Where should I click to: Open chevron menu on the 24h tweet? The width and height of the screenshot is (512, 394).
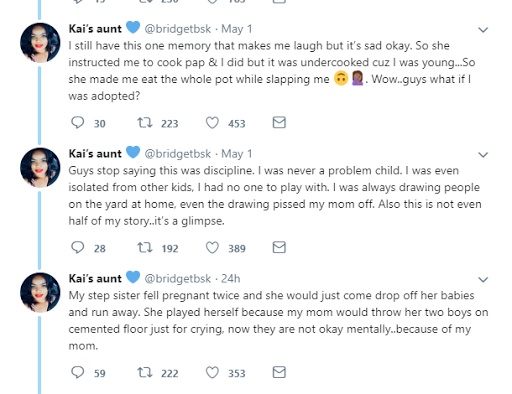point(483,279)
